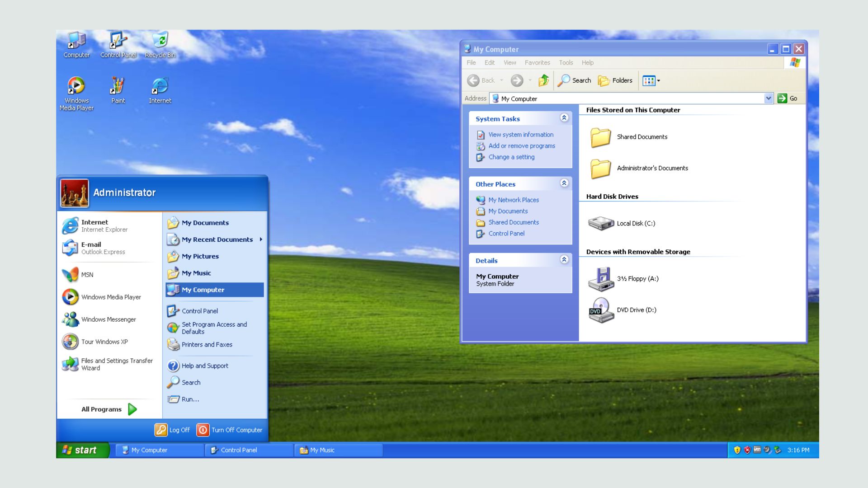Open the Favorites menu
This screenshot has height=488, width=868.
tap(538, 62)
